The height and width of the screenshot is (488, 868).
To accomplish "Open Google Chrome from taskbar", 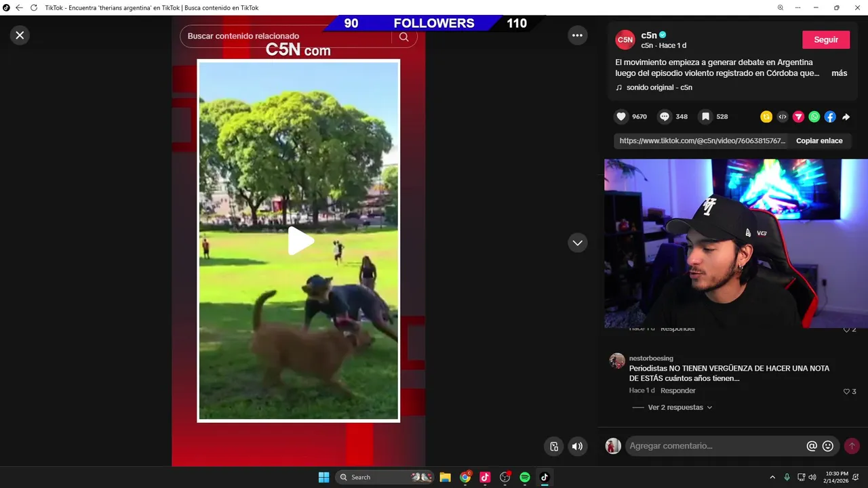I will (x=465, y=477).
